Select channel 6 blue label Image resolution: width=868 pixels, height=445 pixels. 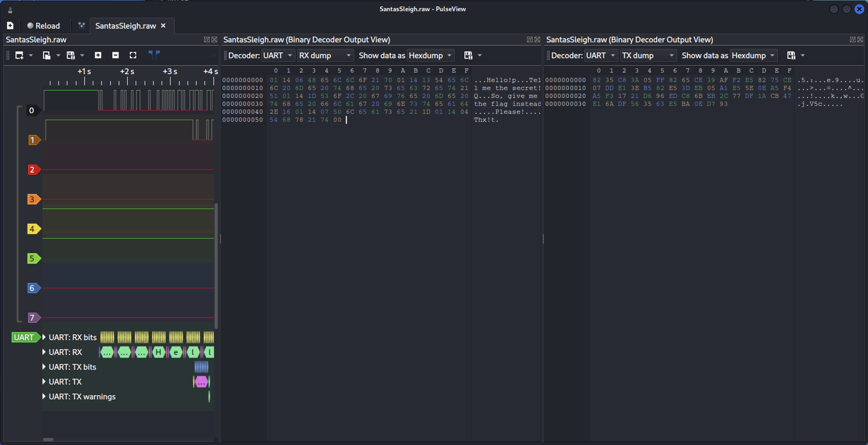coord(34,288)
